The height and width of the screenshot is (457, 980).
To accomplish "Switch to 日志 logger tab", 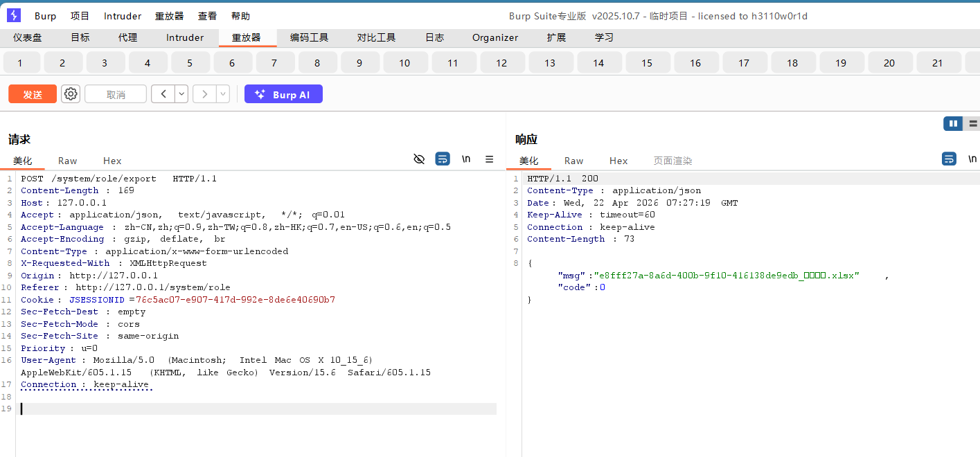I will pos(434,38).
